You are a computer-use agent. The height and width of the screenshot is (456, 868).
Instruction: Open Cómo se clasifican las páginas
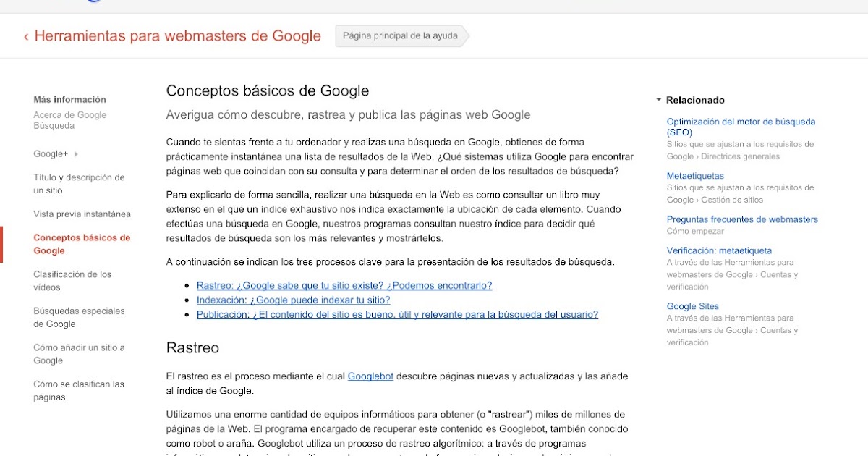pyautogui.click(x=79, y=391)
